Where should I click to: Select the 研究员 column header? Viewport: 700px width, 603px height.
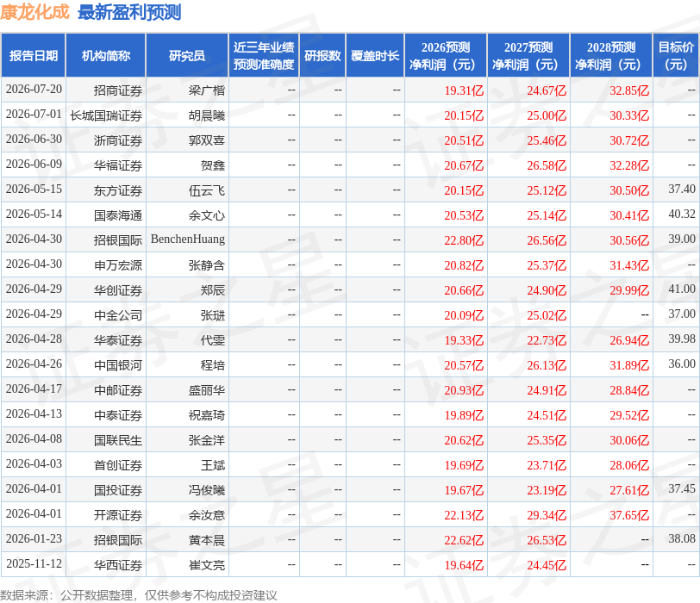coord(187,55)
